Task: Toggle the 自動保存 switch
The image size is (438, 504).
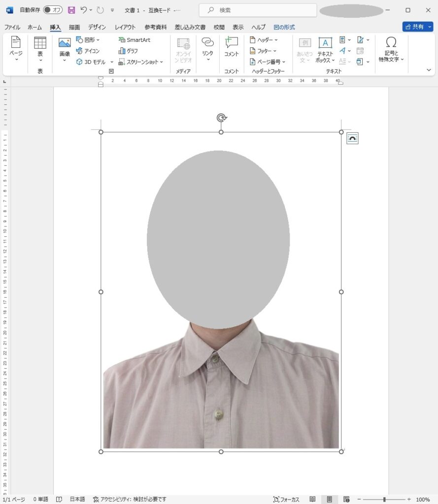Action: click(53, 10)
